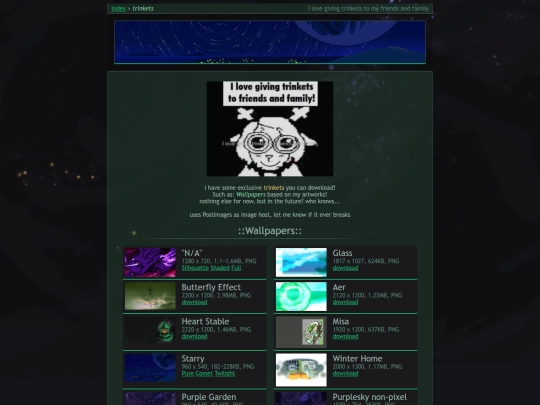Click the ::Wallpapers:: section heading
The height and width of the screenshot is (405, 540).
[x=270, y=231]
